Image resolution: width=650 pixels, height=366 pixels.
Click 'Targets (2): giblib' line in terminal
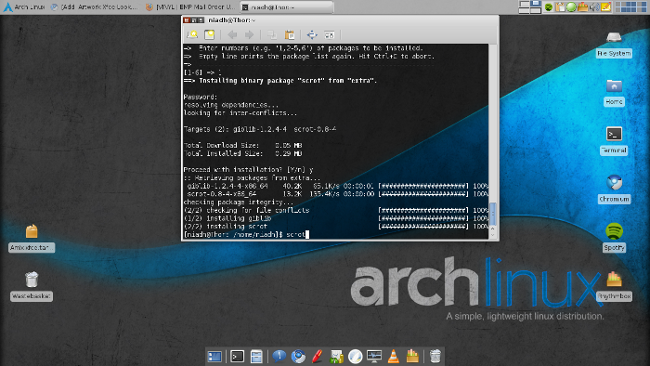[x=260, y=129]
